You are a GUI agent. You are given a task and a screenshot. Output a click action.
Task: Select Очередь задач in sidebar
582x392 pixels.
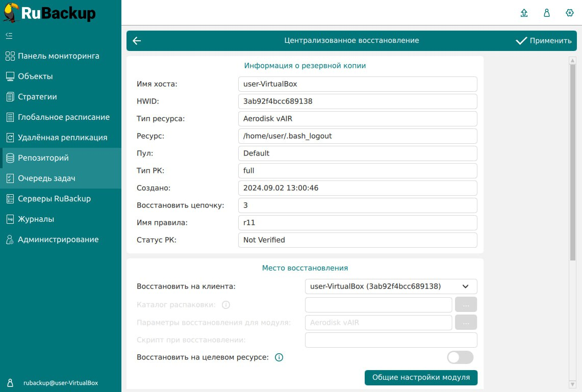coord(46,178)
